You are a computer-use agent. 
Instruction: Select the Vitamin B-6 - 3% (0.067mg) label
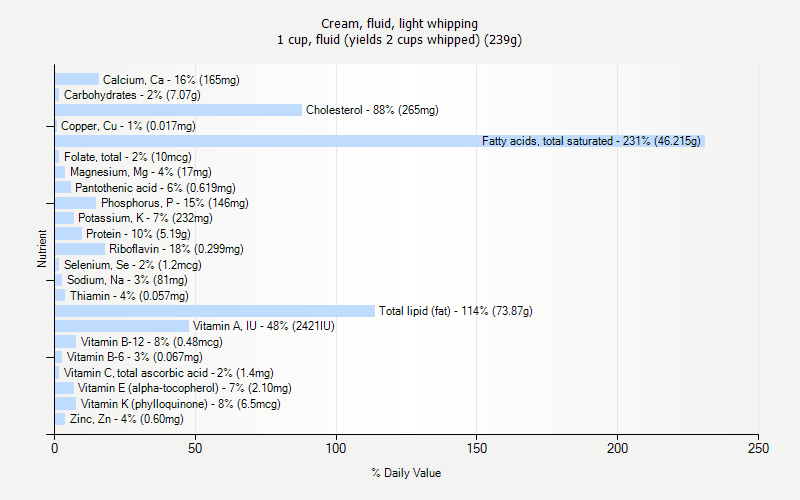135,357
